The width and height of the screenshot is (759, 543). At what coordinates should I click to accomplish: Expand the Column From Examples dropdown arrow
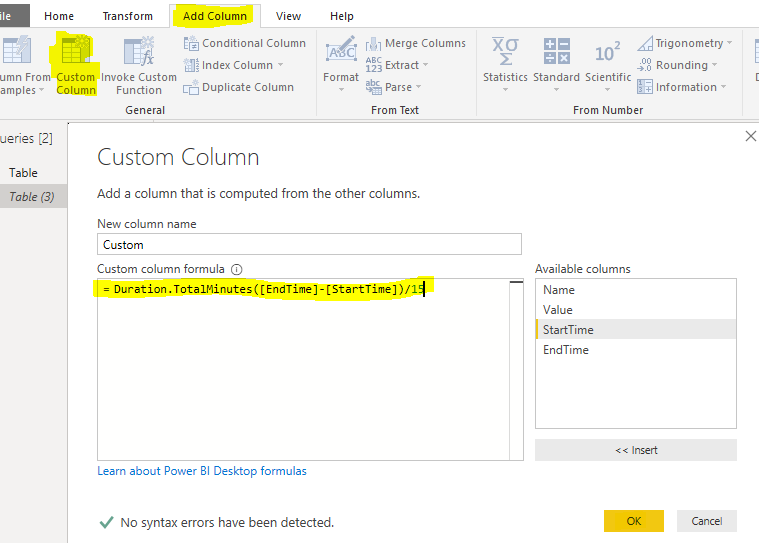click(x=42, y=90)
